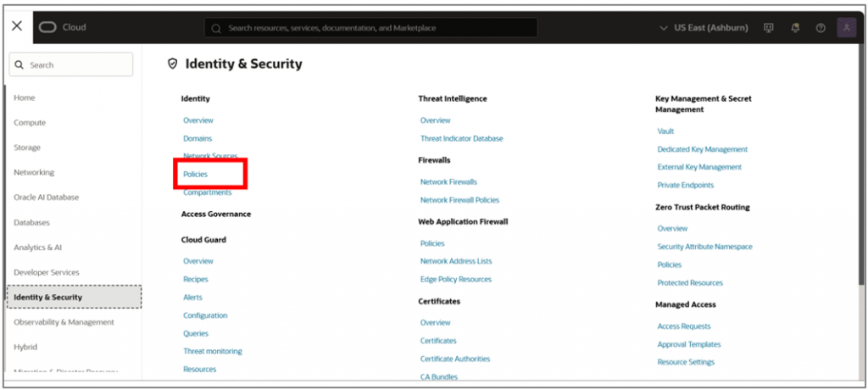
Task: Select Compute in the navigation menu
Action: pyautogui.click(x=30, y=123)
